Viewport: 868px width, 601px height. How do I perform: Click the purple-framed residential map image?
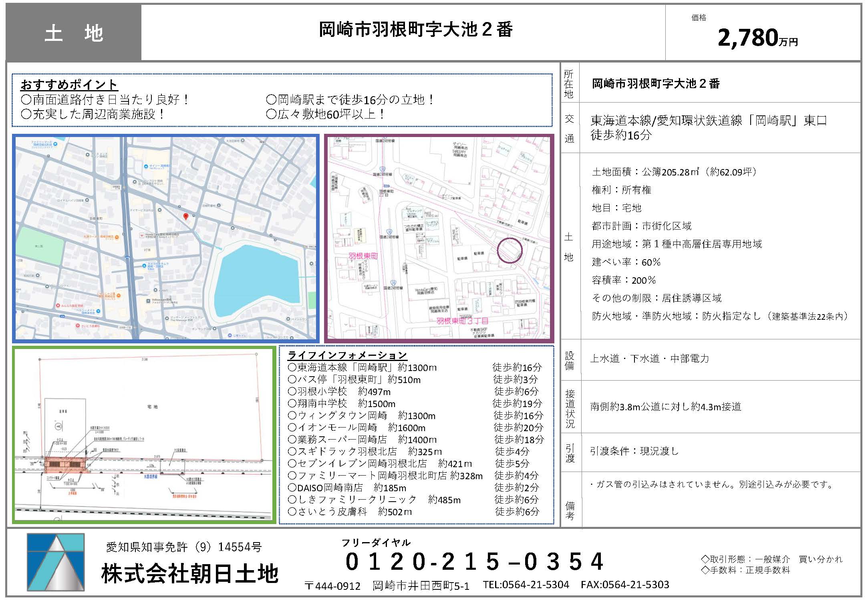pyautogui.click(x=439, y=238)
